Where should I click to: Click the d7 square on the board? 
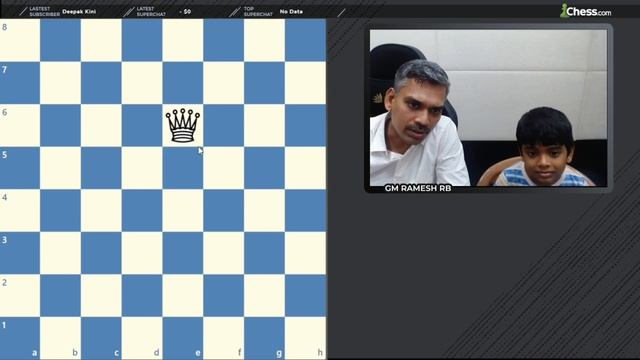142,82
